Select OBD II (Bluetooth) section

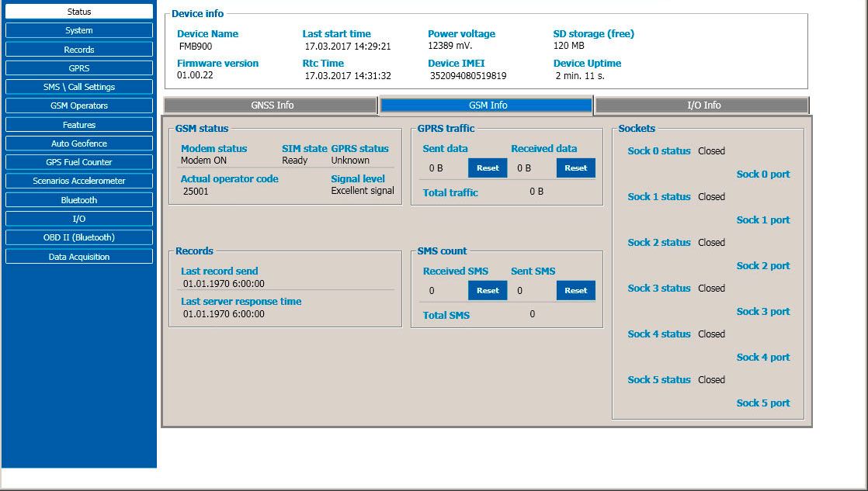tap(78, 237)
